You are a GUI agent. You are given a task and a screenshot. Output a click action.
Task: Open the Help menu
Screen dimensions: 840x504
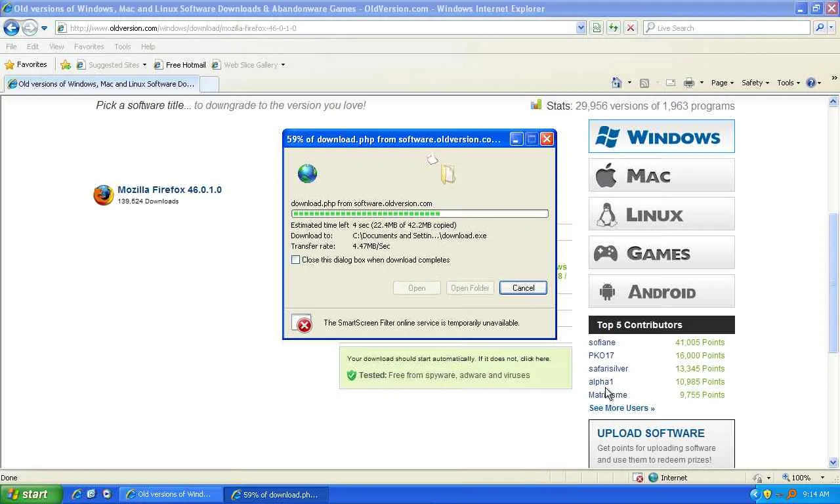148,47
